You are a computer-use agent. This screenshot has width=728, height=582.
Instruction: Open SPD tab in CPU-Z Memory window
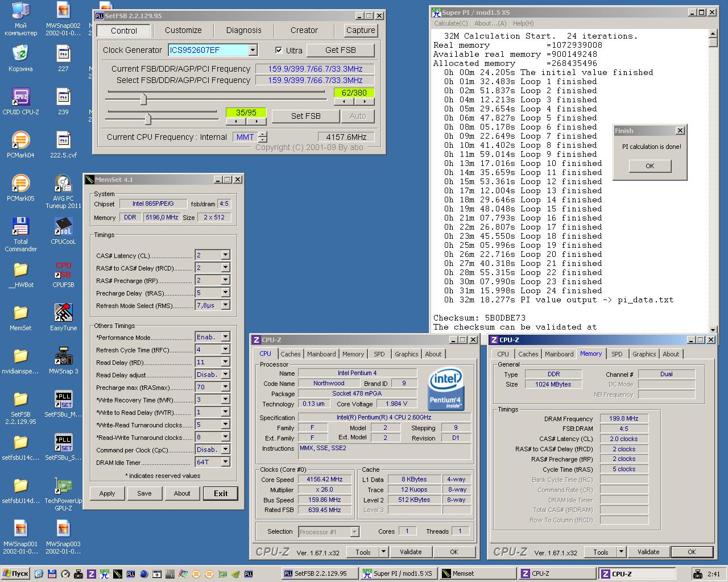click(x=617, y=354)
